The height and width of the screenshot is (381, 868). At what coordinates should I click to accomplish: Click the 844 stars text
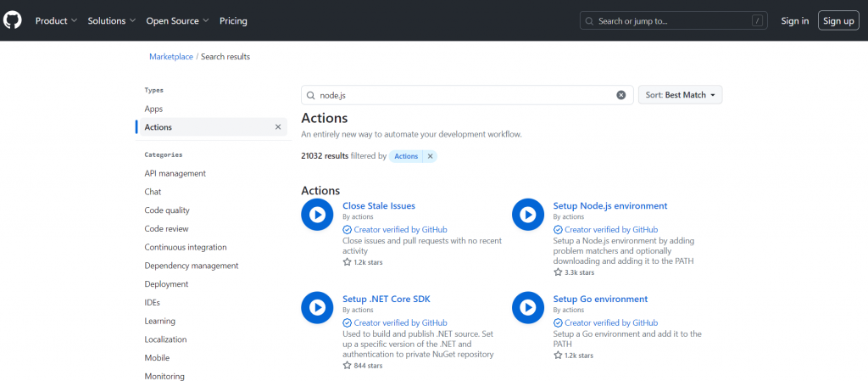click(x=368, y=366)
